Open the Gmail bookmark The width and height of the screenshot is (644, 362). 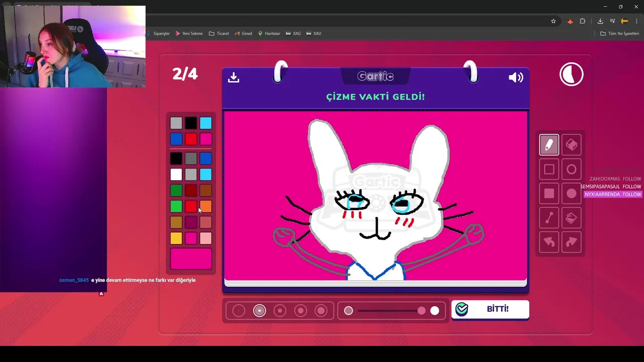point(243,34)
